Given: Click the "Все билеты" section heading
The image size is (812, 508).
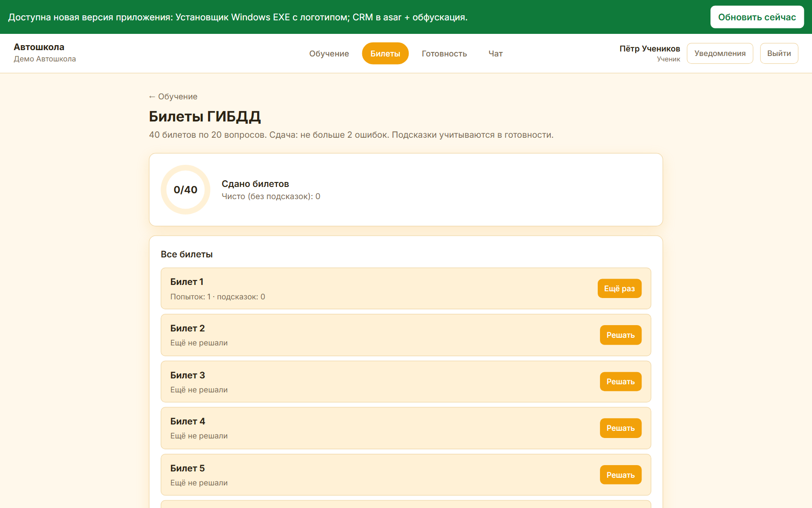Looking at the screenshot, I should click(187, 254).
